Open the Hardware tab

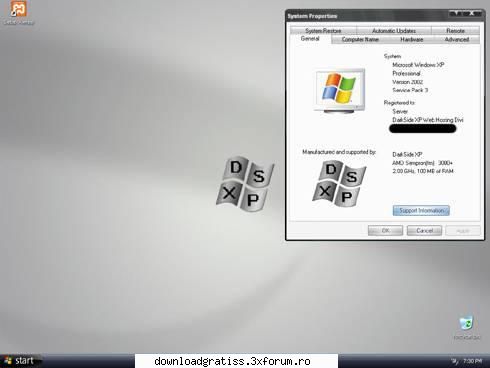[411, 39]
